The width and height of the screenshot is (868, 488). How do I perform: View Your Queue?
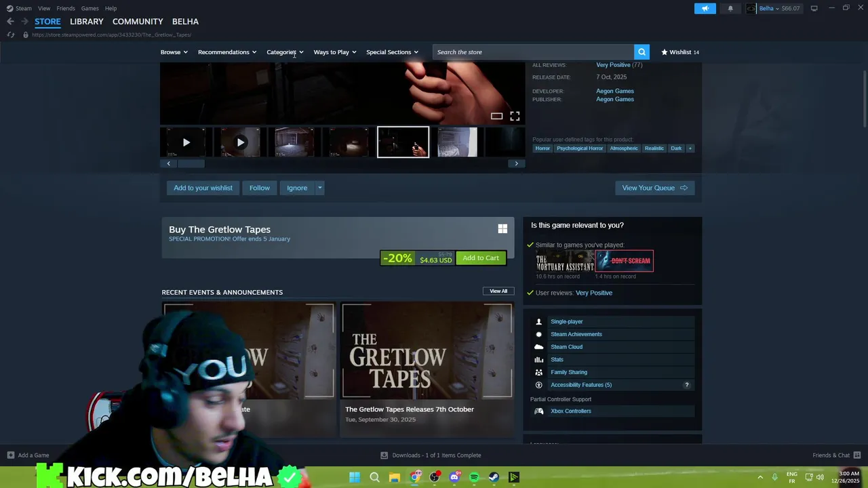pos(654,188)
